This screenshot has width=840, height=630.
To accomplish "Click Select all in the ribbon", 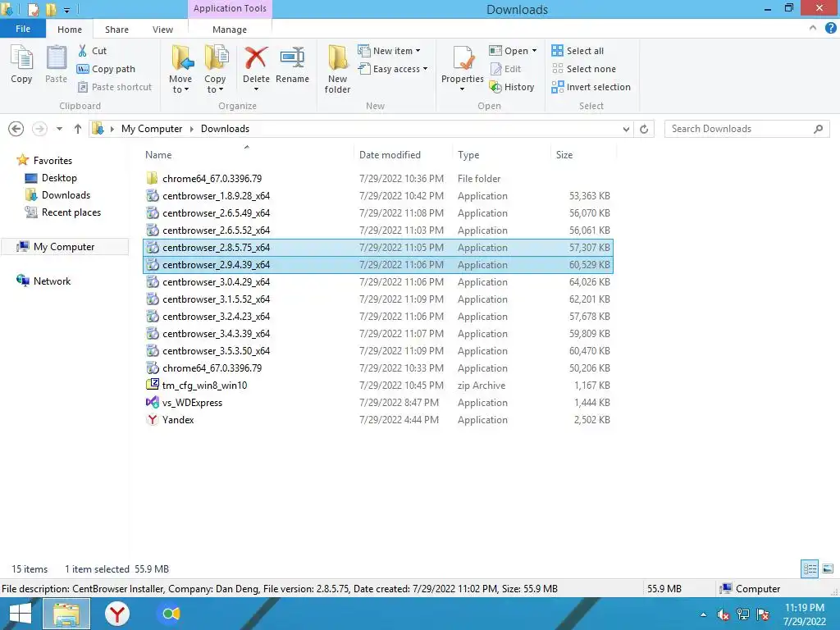I will (577, 51).
